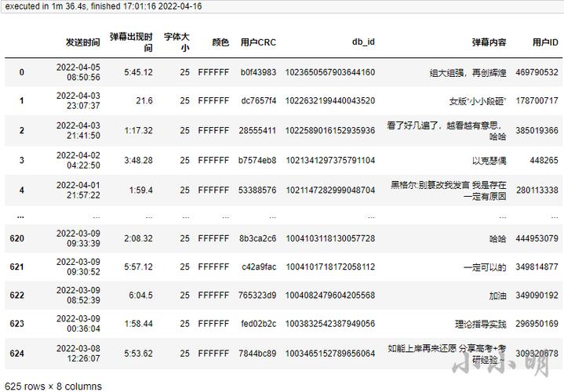Click danmaku time 3:48.28
Viewport: 564px width, 392px height.
click(139, 160)
